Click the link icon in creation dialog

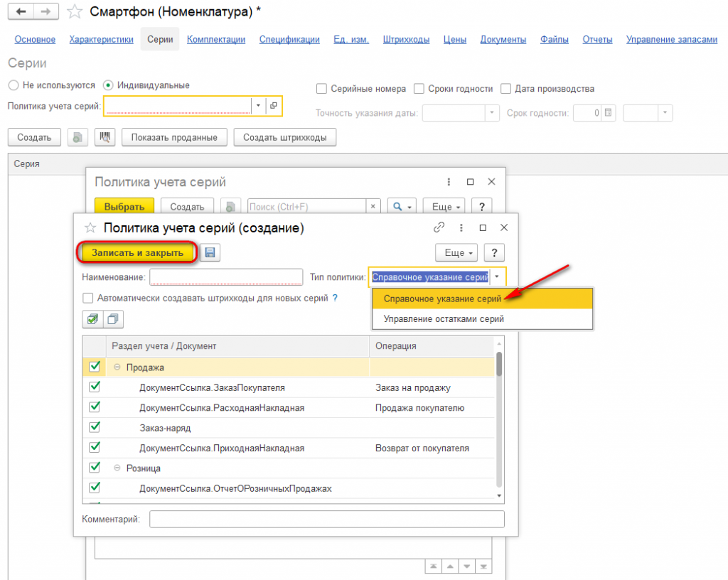439,227
